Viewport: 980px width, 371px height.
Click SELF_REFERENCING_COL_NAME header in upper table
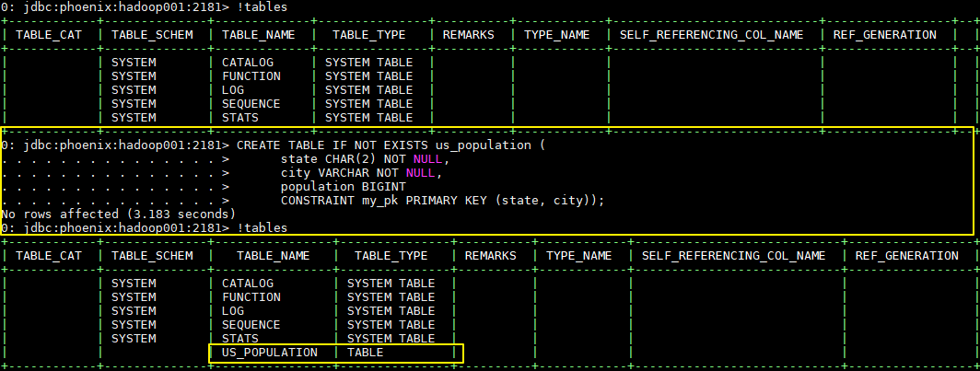711,34
